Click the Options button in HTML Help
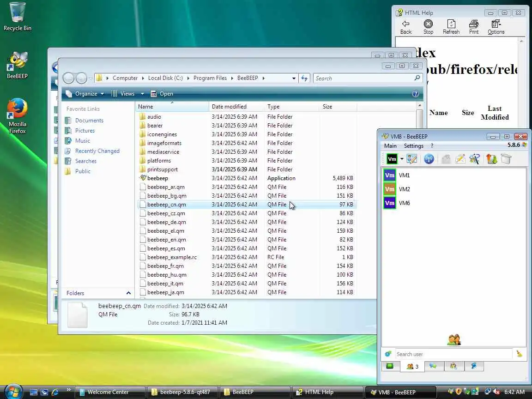The height and width of the screenshot is (399, 532). pyautogui.click(x=496, y=28)
